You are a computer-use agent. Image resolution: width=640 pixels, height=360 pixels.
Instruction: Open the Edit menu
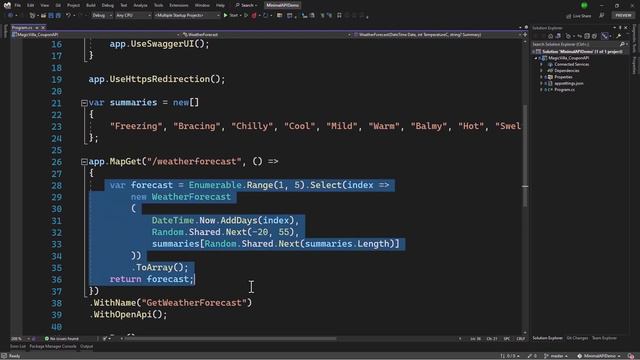(x=31, y=5)
